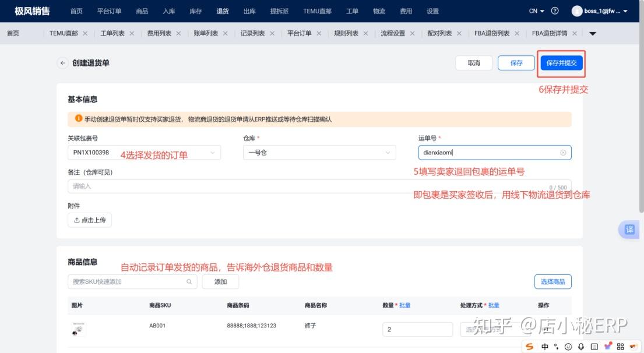
Task: Open the 商品 top menu
Action: coord(142,11)
